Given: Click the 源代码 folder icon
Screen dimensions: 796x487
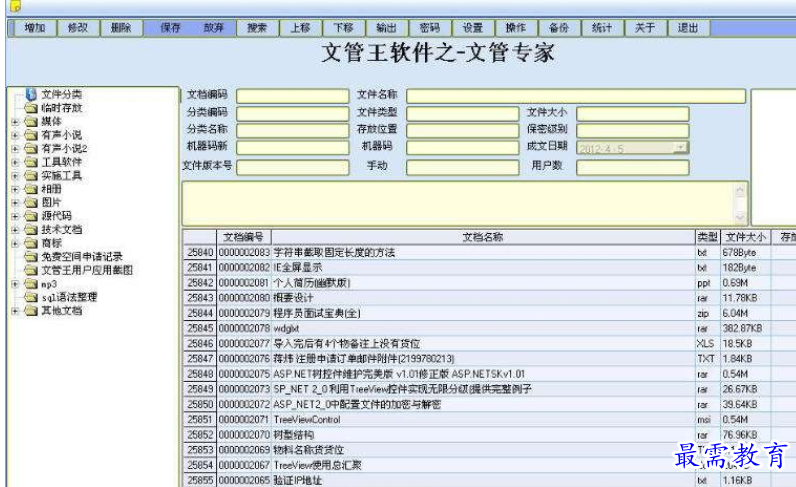Looking at the screenshot, I should click(31, 216).
